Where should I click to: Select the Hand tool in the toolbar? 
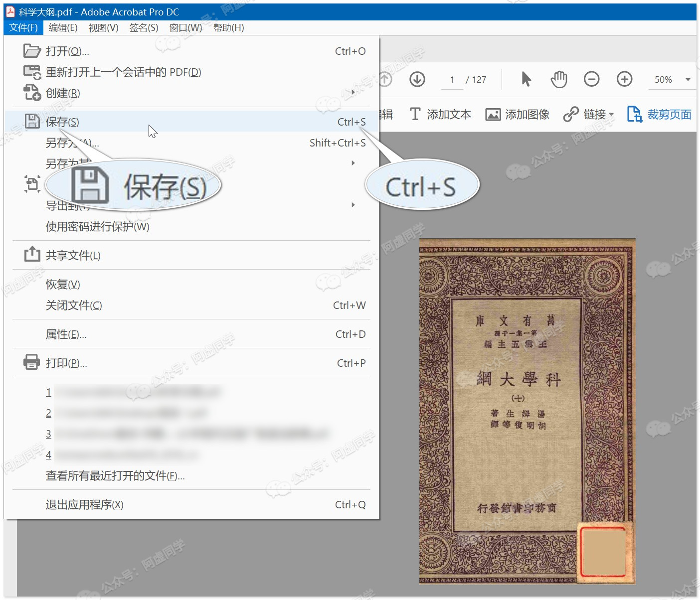[x=559, y=79]
